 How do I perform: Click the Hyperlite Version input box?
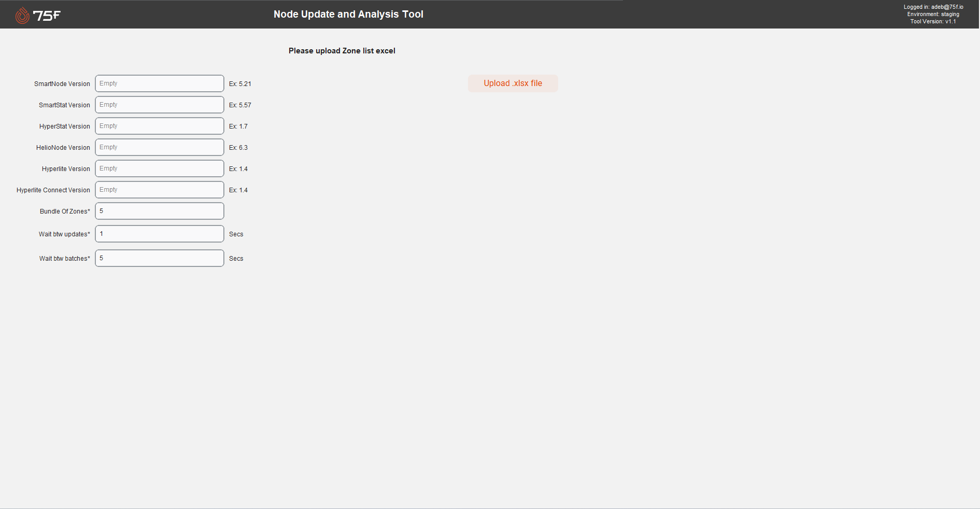[160, 168]
